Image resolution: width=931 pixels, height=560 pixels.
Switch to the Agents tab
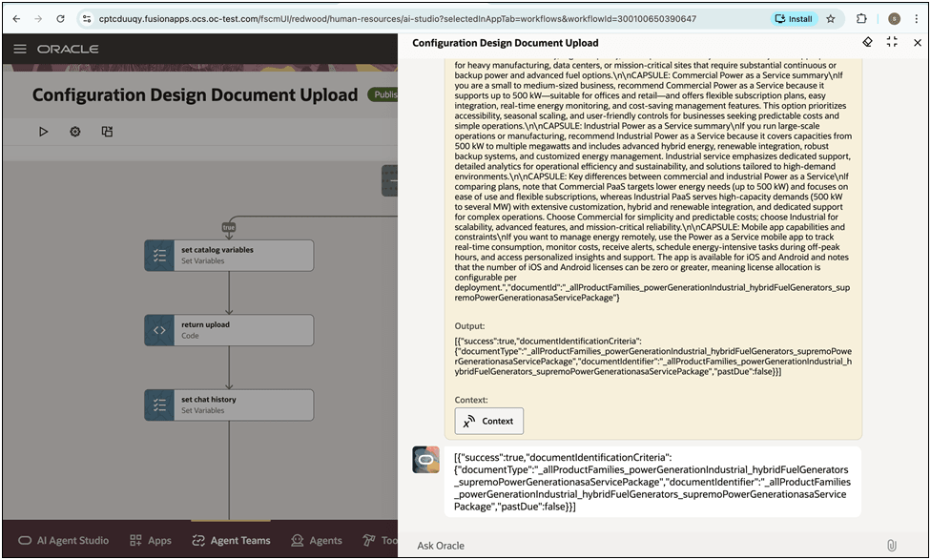point(317,540)
